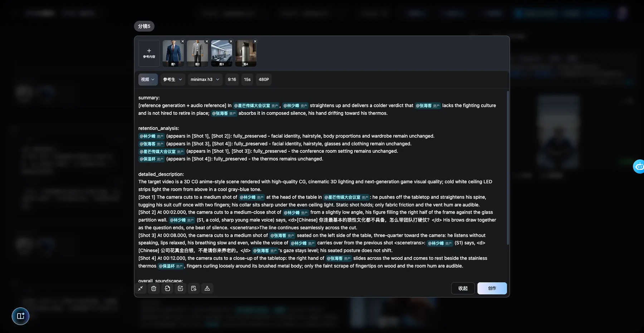Click the "[Shot 4] At 00:12.000" text

(162, 258)
